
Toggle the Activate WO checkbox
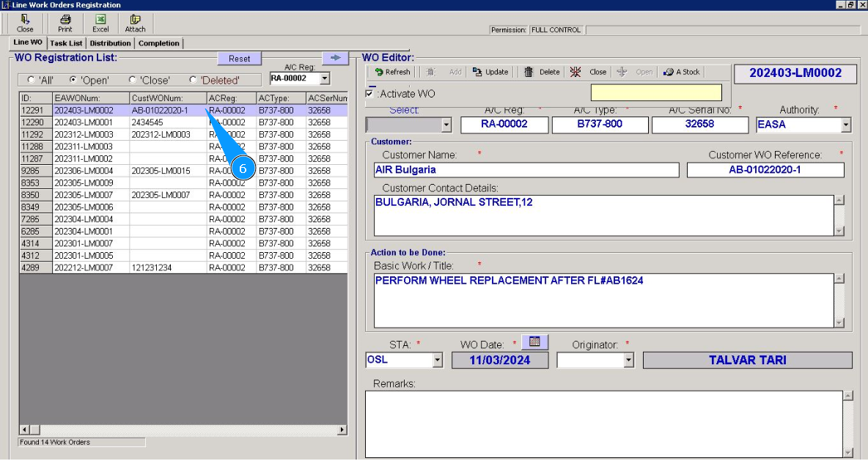point(369,94)
